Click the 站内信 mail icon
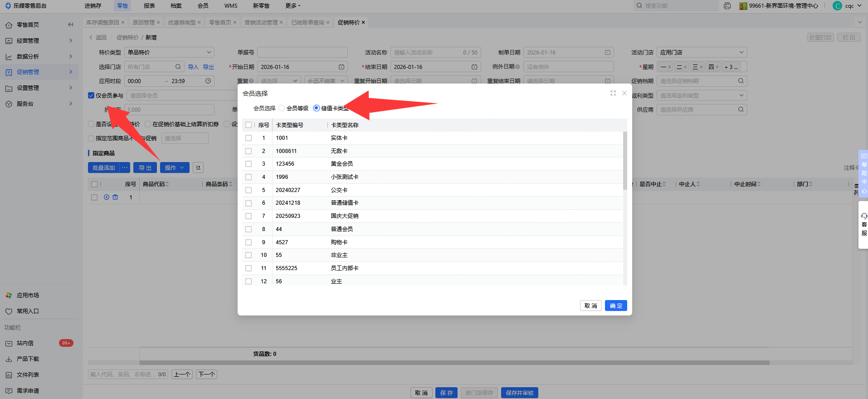868x399 pixels. coord(9,344)
